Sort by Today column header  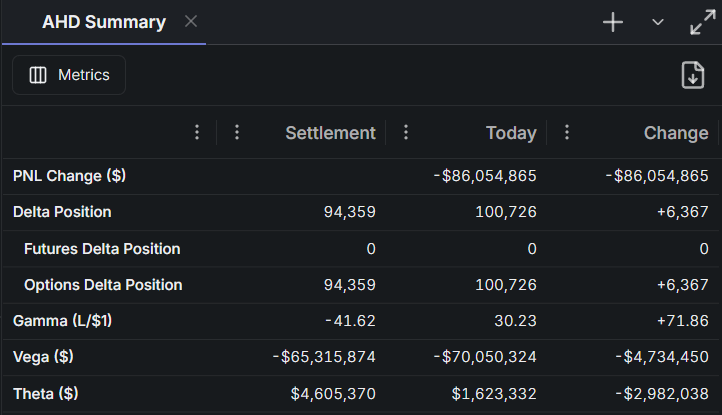pyautogui.click(x=511, y=133)
